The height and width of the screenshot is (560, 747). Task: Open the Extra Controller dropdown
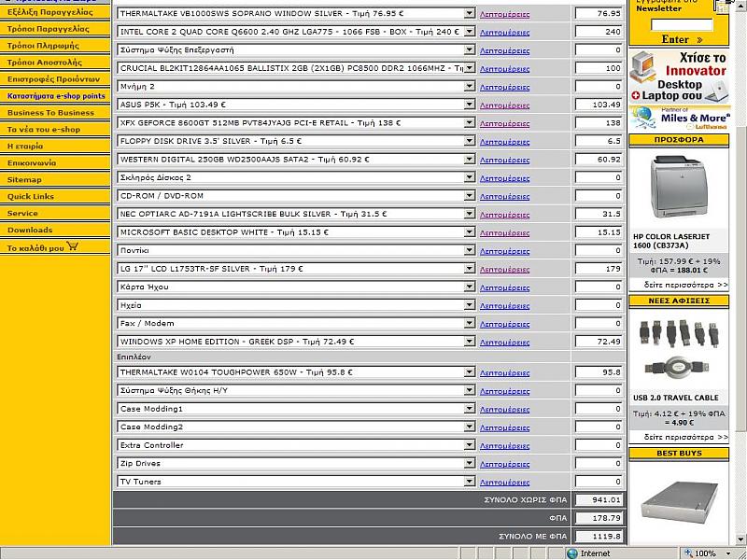tap(470, 445)
